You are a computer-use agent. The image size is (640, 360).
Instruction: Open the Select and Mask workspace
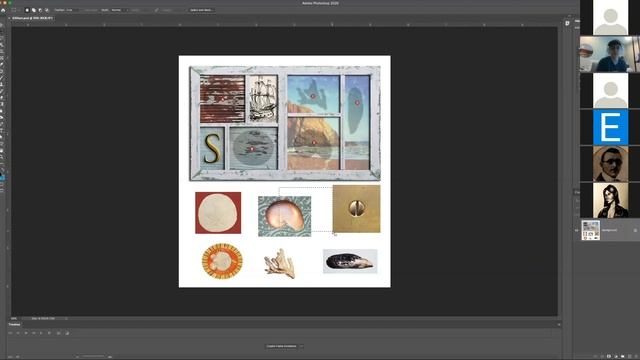point(202,10)
